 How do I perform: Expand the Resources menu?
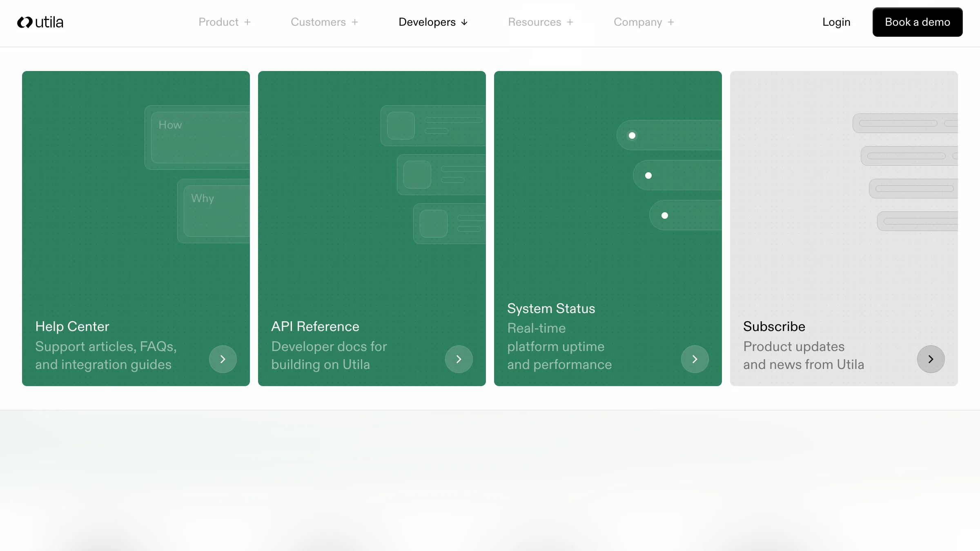pyautogui.click(x=540, y=22)
